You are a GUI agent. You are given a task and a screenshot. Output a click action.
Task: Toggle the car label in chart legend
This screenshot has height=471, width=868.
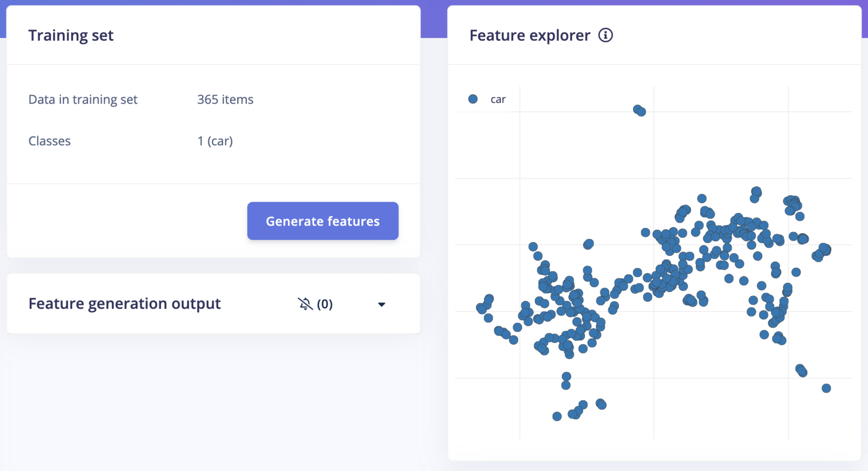(498, 99)
